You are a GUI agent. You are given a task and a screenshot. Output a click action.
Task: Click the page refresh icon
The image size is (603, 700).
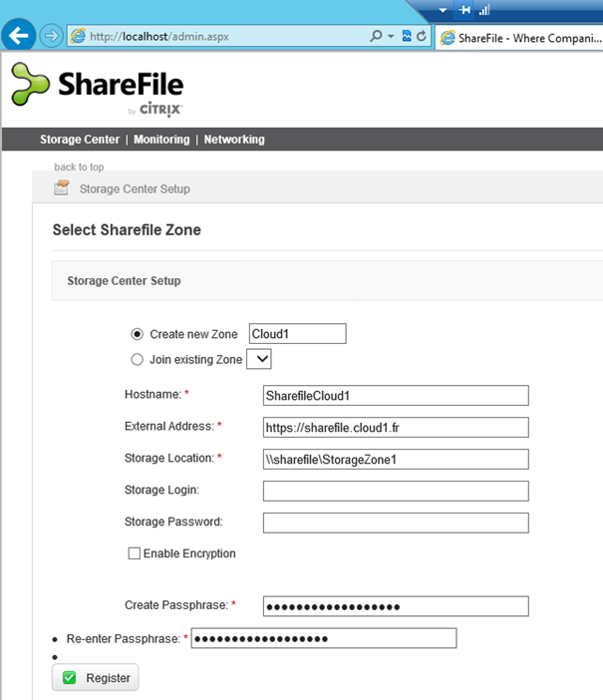pyautogui.click(x=422, y=36)
